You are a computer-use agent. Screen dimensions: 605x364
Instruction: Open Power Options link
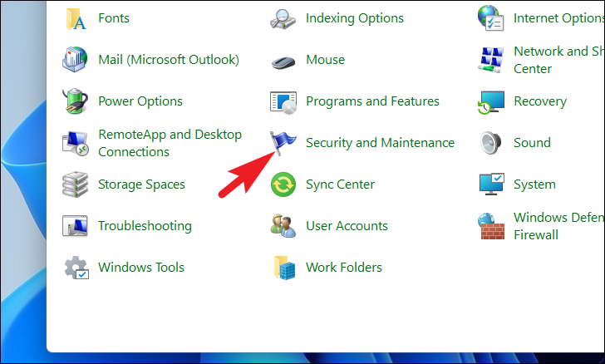(x=140, y=101)
